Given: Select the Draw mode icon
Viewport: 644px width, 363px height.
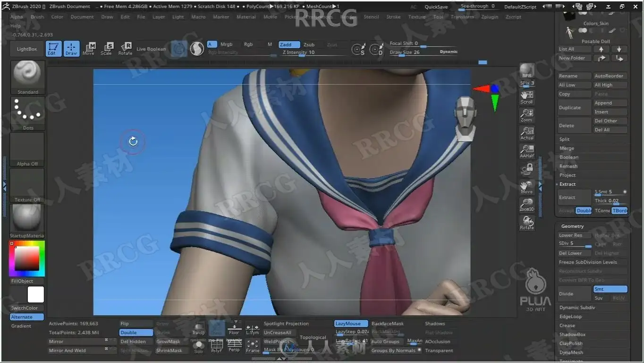Looking at the screenshot, I should (x=71, y=49).
